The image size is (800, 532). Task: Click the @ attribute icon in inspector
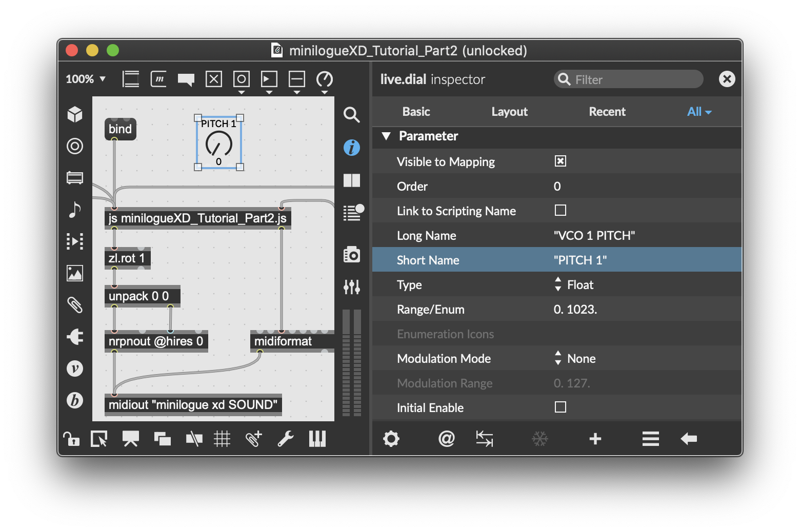(x=447, y=439)
